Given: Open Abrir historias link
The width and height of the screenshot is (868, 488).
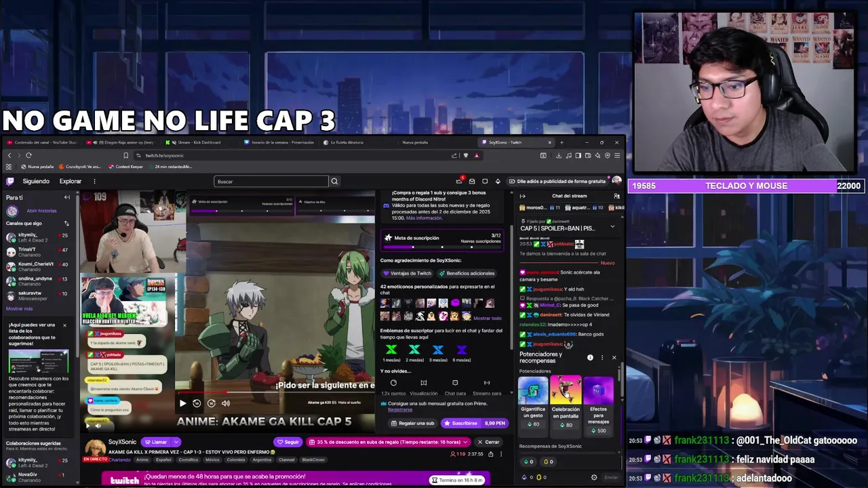Looking at the screenshot, I should (x=42, y=211).
